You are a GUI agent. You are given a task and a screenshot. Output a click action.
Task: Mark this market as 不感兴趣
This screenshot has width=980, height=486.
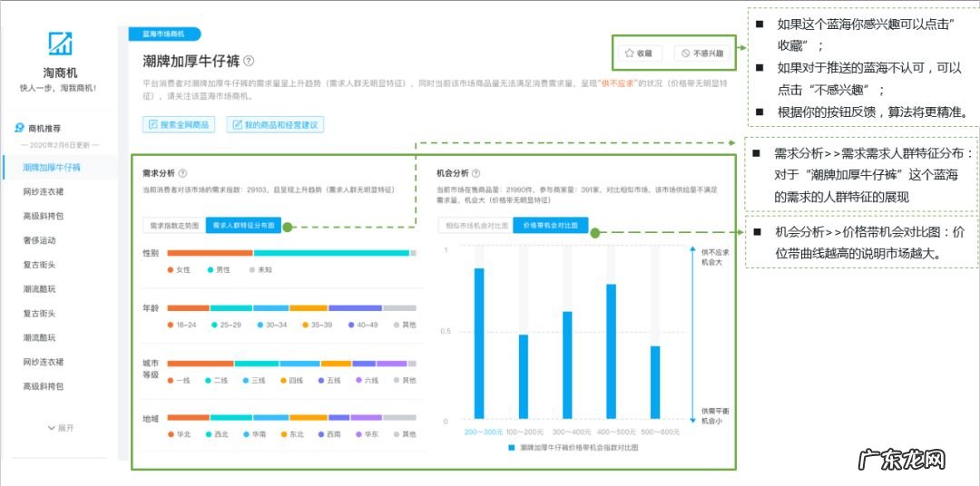702,53
